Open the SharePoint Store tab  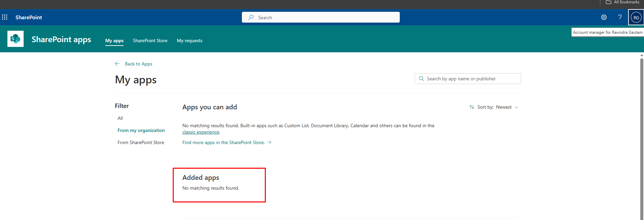point(150,40)
